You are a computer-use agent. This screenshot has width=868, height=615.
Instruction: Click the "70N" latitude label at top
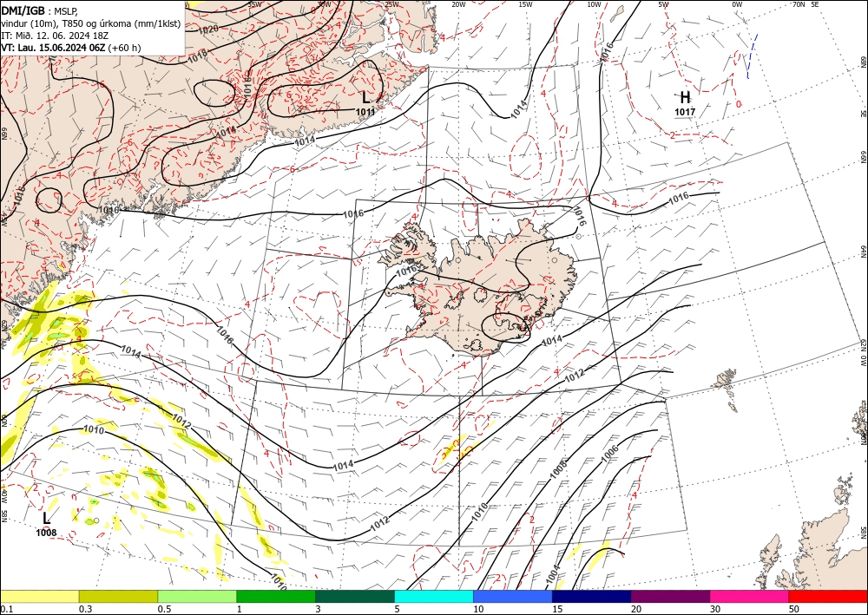[x=799, y=4]
